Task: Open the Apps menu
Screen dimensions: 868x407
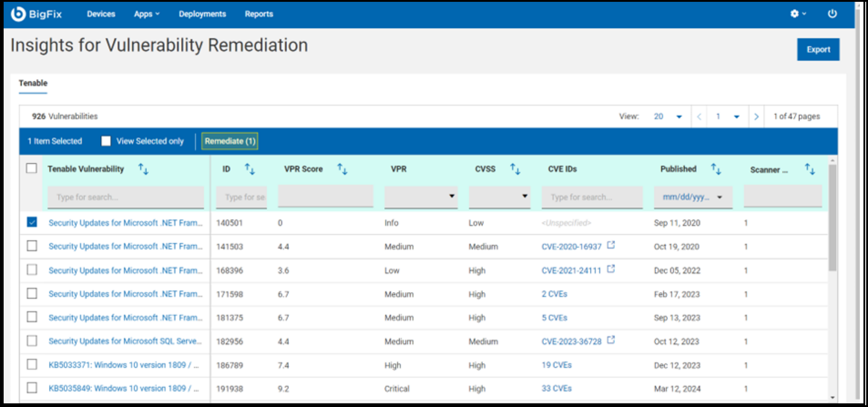Action: tap(146, 14)
